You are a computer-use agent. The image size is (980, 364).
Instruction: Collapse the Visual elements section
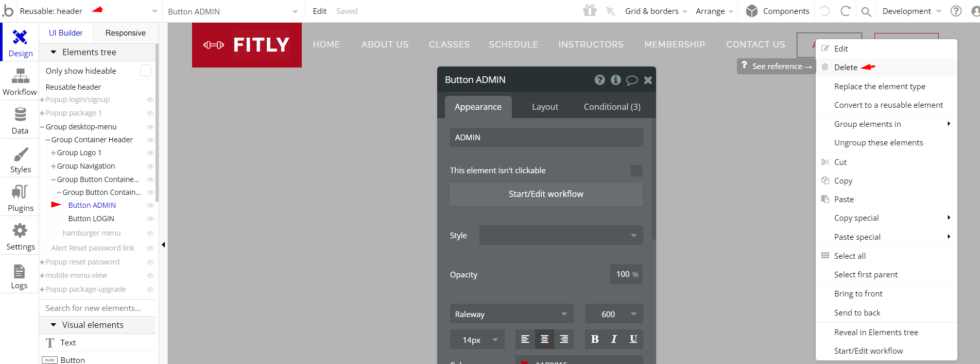pos(54,325)
